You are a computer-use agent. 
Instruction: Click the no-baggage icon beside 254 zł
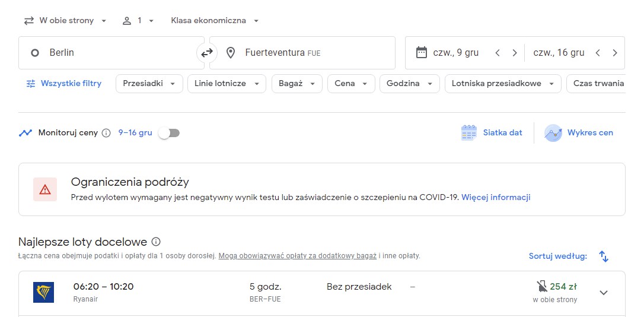coord(542,287)
